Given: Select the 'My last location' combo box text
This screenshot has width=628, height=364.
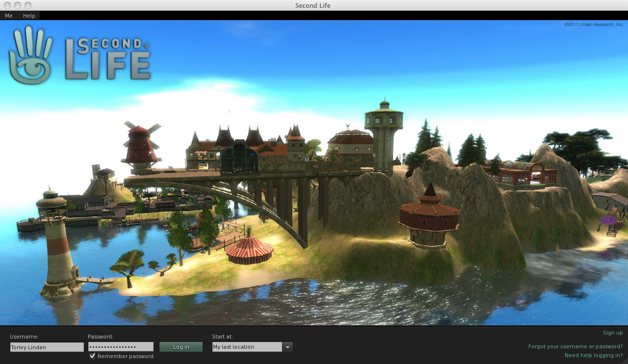Looking at the screenshot, I should 247,347.
